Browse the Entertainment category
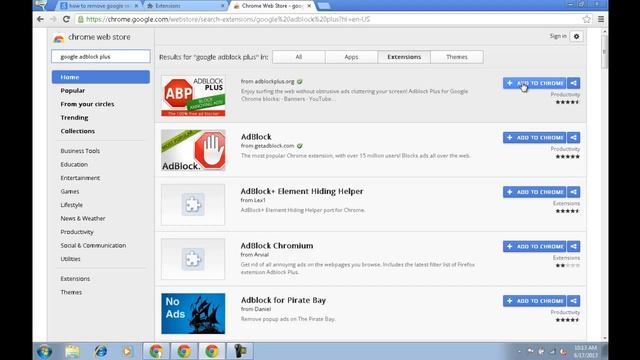The width and height of the screenshot is (640, 360). [x=80, y=178]
